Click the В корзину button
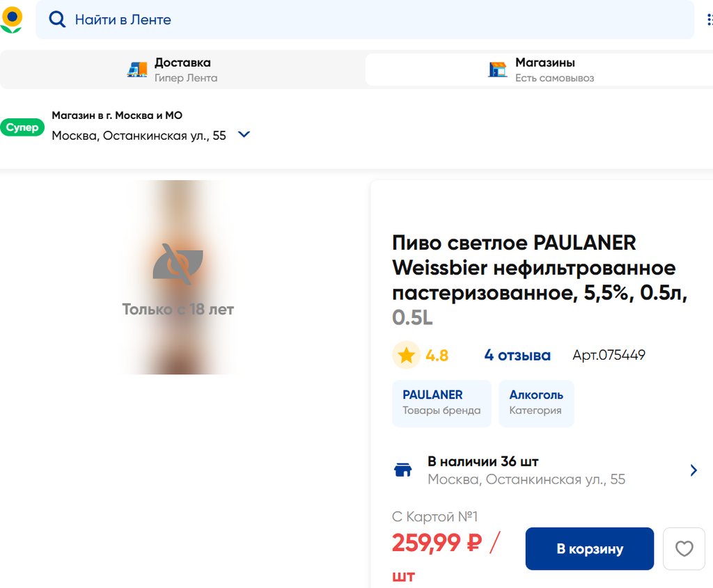Viewport: 713px width, 588px height. click(x=589, y=549)
